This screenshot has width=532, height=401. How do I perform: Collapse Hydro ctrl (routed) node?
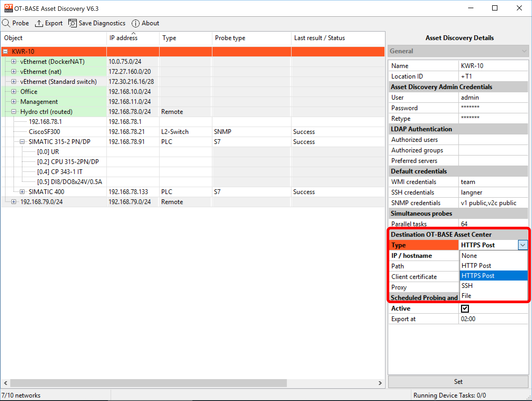tap(14, 112)
